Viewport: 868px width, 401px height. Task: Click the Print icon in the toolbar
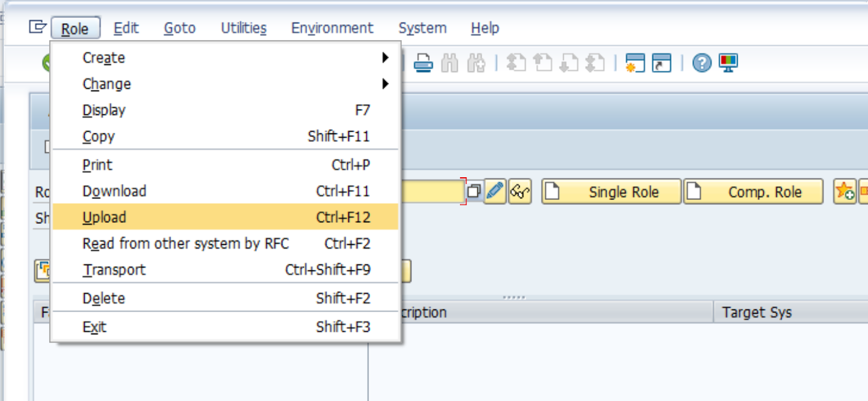[x=423, y=63]
